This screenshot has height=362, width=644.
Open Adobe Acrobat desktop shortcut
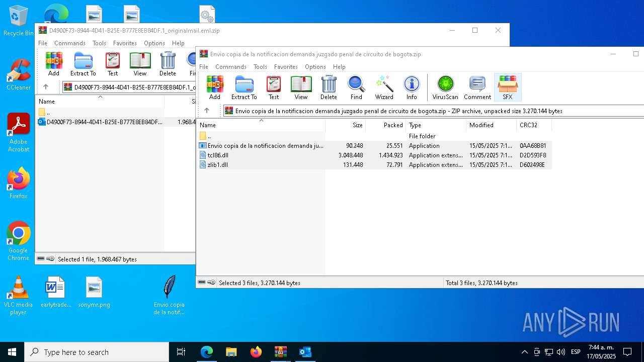[x=18, y=133]
